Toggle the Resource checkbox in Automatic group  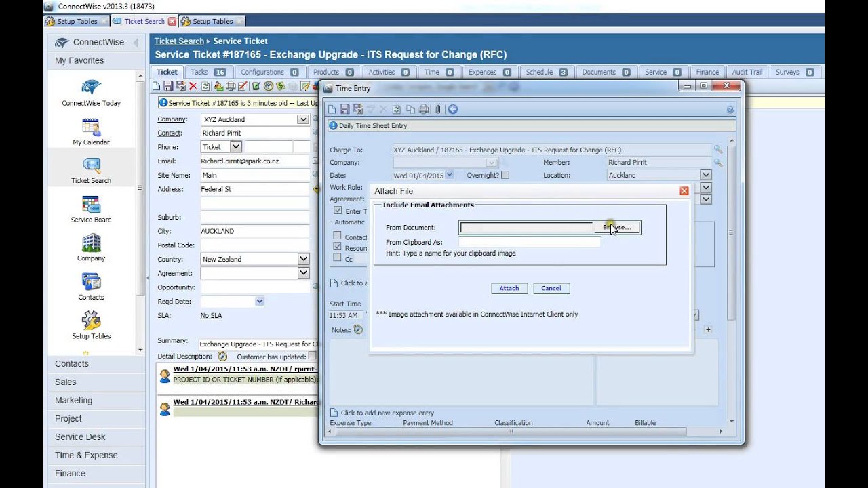tap(337, 247)
